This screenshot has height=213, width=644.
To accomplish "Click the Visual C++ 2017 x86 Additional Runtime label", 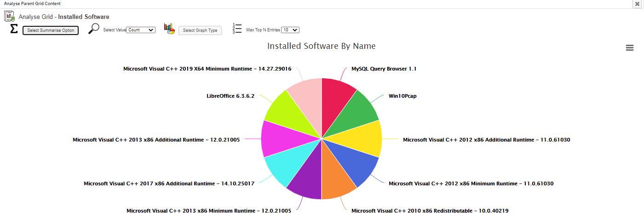I will (x=169, y=183).
